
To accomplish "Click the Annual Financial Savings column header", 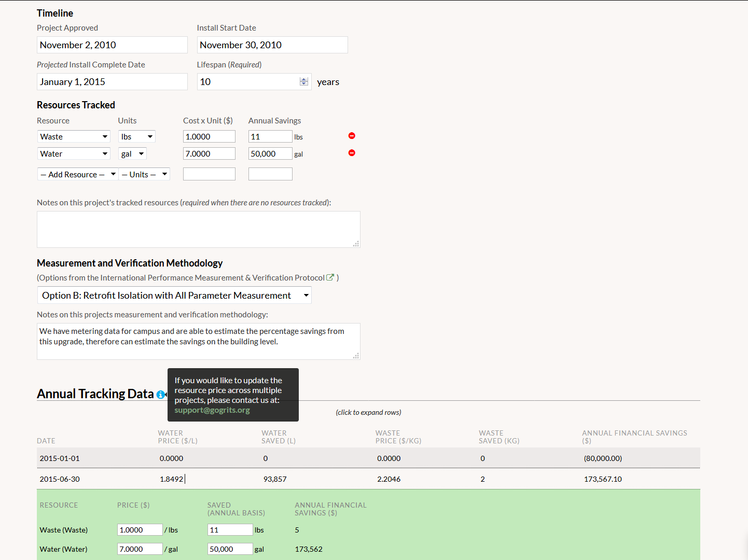I will click(x=634, y=437).
